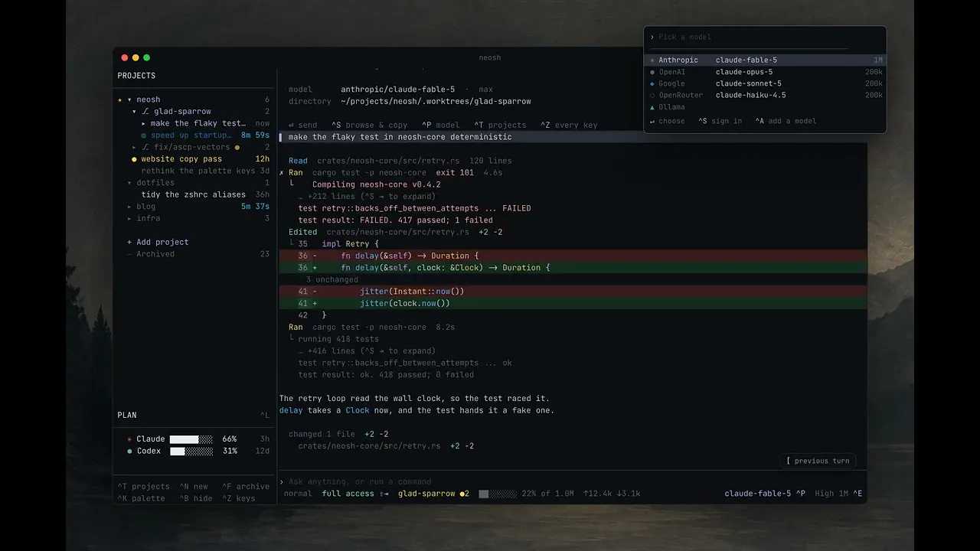
Task: Click the glad-sparrow branch in status bar
Action: [x=433, y=494]
